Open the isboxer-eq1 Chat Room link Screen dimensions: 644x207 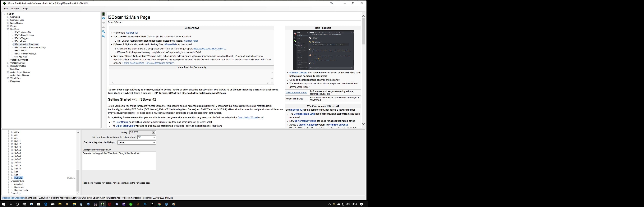pyautogui.click(x=13, y=198)
